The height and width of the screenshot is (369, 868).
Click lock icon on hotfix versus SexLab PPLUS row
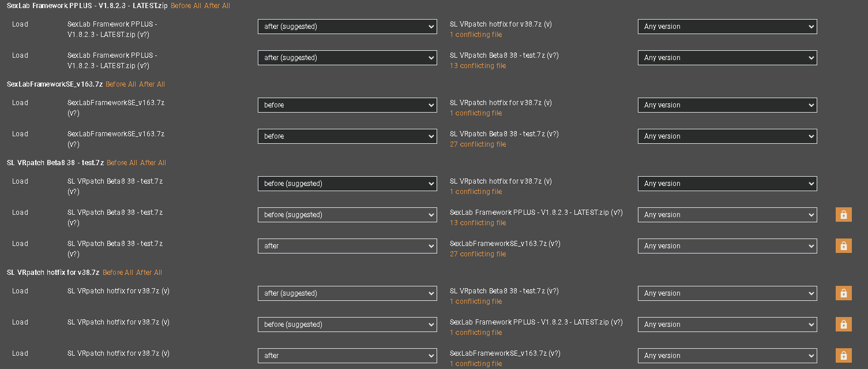tap(843, 325)
